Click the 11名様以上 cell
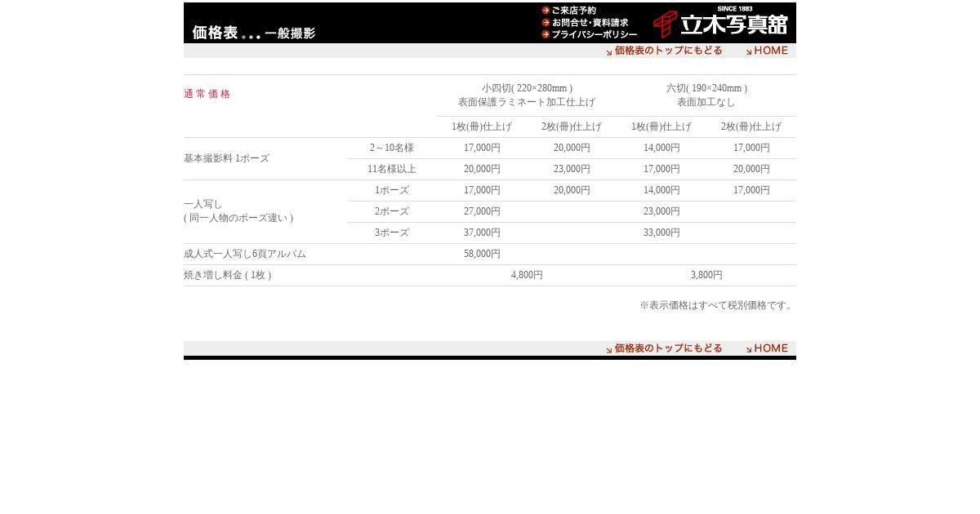This screenshot has width=980, height=514. (x=392, y=169)
